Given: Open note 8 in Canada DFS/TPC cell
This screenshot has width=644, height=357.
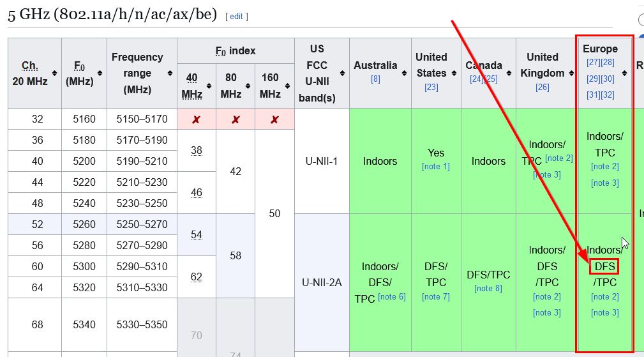Looking at the screenshot, I should tap(488, 289).
